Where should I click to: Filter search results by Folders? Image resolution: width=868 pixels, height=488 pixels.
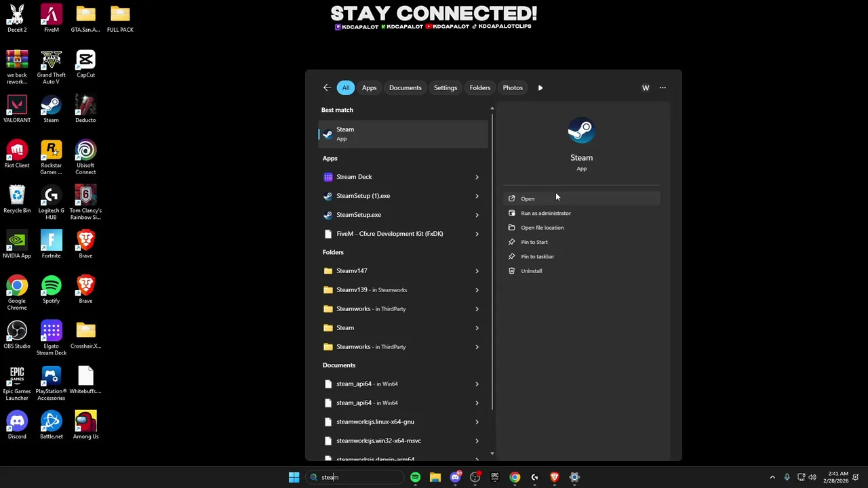[x=480, y=87]
